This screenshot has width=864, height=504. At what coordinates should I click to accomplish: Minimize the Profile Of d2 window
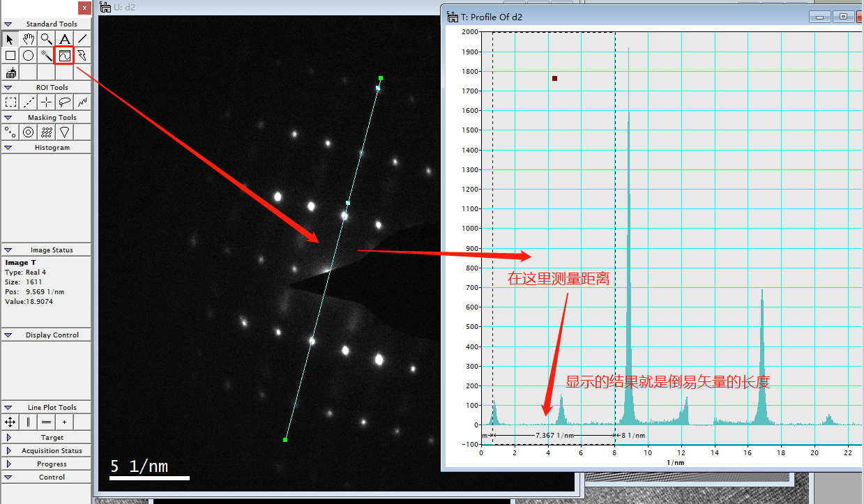point(819,17)
